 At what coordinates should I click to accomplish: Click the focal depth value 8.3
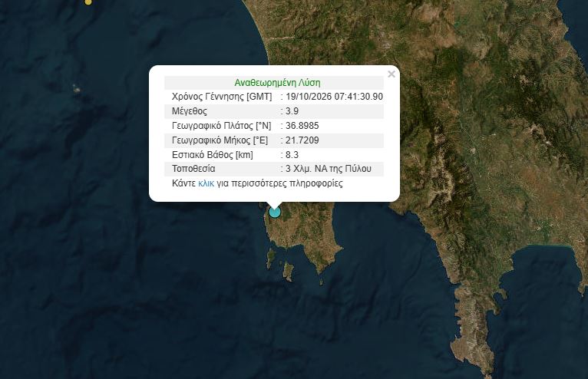[x=292, y=155]
